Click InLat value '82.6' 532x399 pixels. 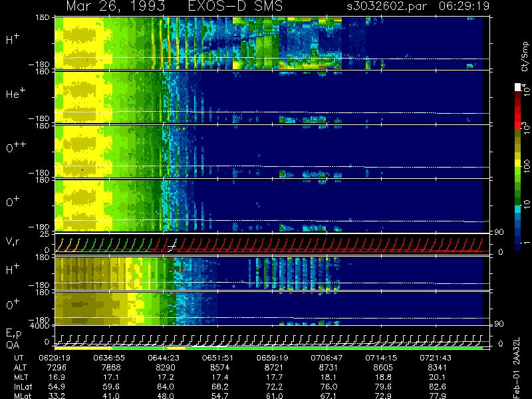coord(438,386)
